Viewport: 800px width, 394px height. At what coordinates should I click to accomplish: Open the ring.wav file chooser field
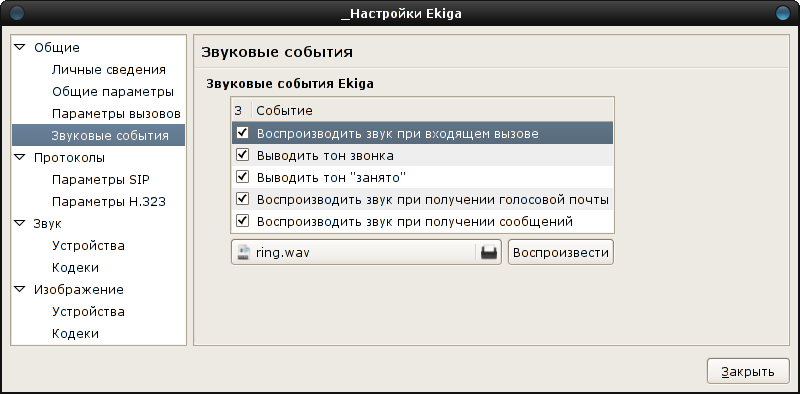[x=366, y=252]
